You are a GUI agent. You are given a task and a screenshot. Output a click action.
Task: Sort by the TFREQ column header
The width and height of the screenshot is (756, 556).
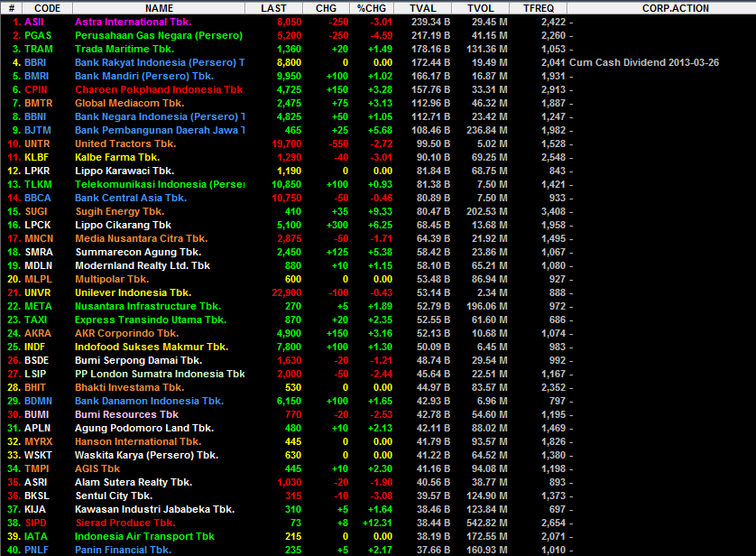[x=538, y=8]
